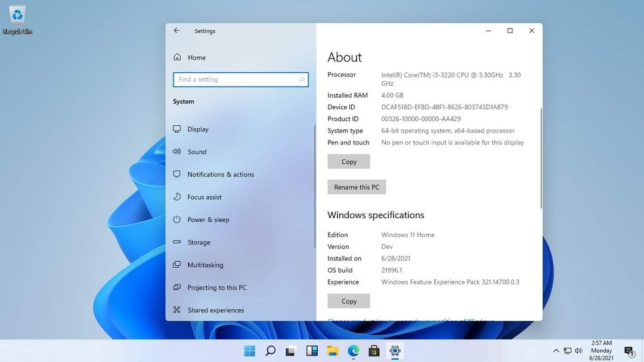644x362 pixels.
Task: Show hidden tray icons chevron
Action: tap(556, 351)
